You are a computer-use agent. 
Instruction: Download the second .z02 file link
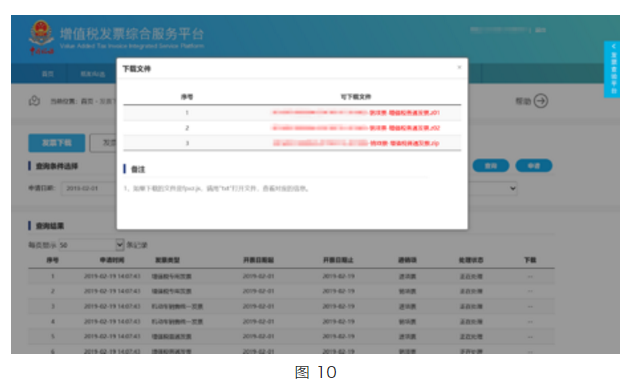356,128
